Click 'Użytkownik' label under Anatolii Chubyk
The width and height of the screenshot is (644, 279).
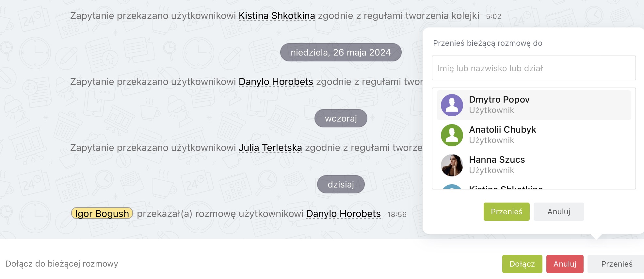[x=491, y=140]
